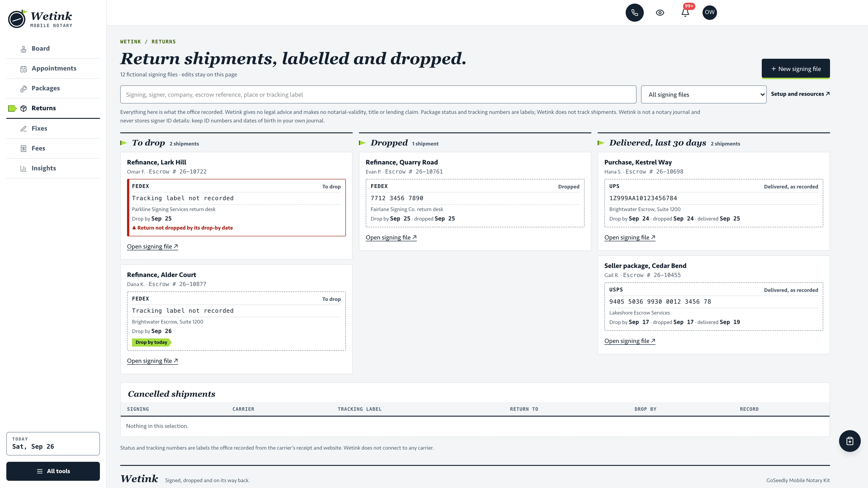This screenshot has height=488, width=868.
Task: Click the Insights bar chart icon
Action: click(23, 168)
